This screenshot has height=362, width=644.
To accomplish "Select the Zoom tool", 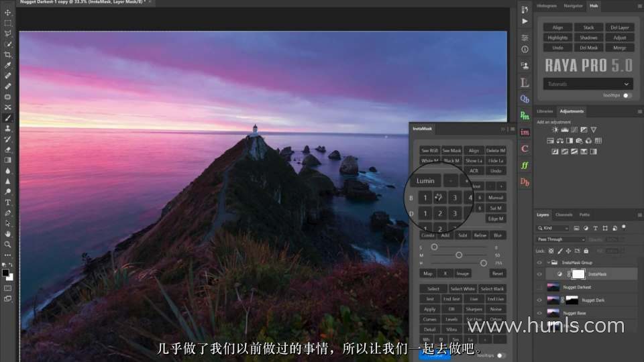I will (x=8, y=245).
